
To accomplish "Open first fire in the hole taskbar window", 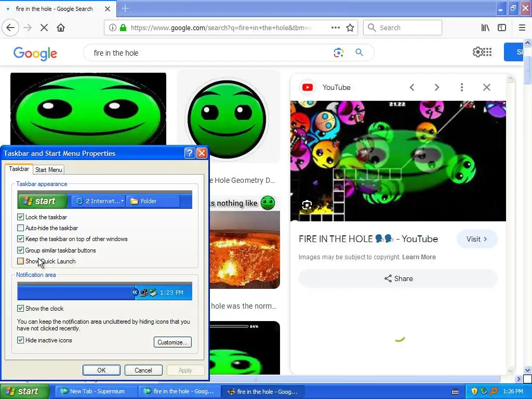I will click(180, 392).
